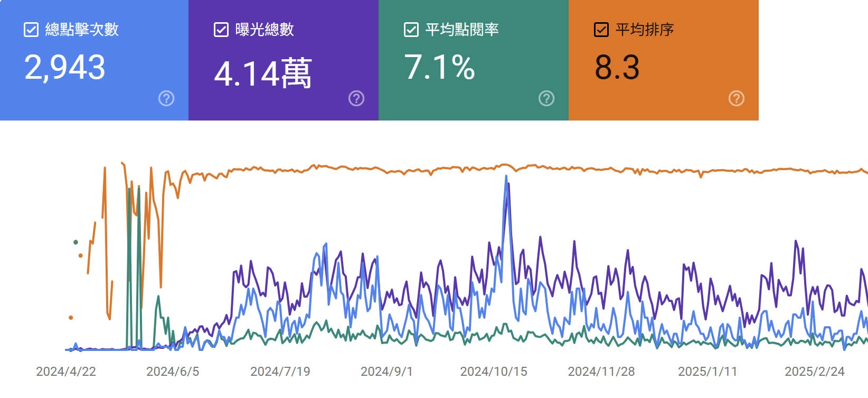868x398 pixels.
Task: Open help icon on 平均排序 card
Action: [737, 98]
